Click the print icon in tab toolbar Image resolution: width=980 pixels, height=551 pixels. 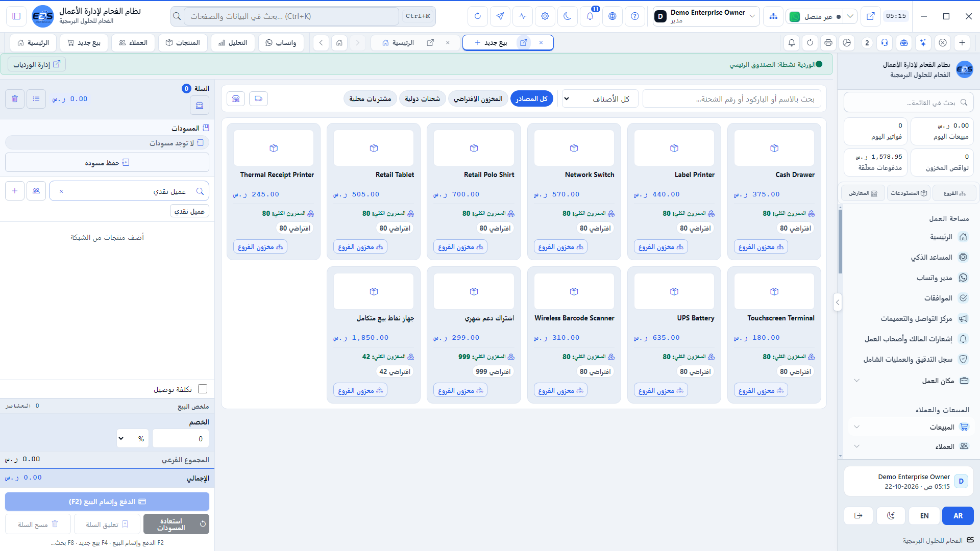coord(828,43)
